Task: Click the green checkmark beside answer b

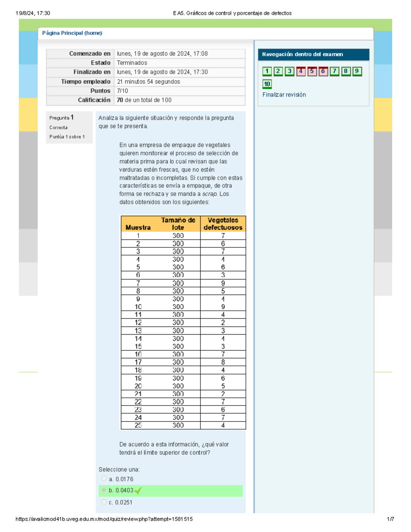Action: tap(138, 491)
